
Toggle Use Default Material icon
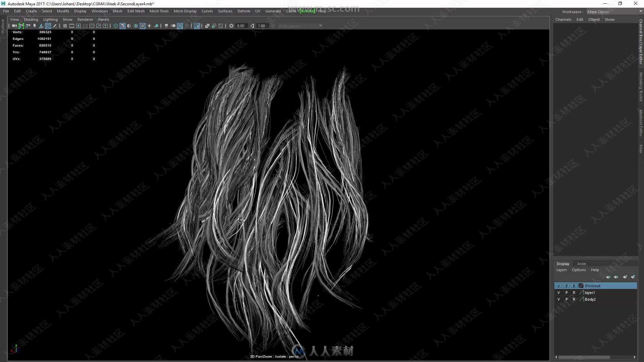[129, 26]
